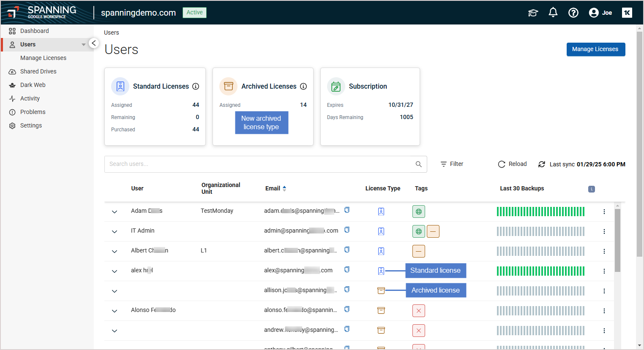Click the Active status badge
The image size is (644, 350).
(x=194, y=13)
